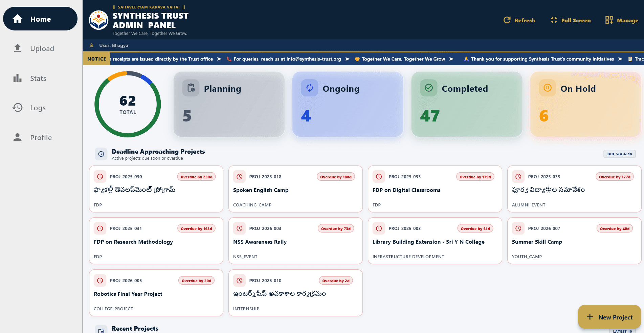This screenshot has width=644, height=333.
Task: Click the On Hold pause icon
Action: [x=548, y=88]
